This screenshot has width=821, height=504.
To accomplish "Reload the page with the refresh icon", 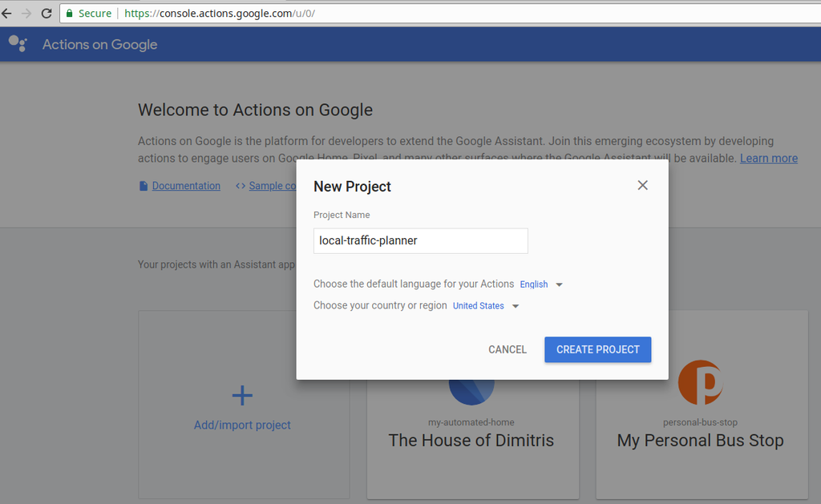I will [47, 13].
